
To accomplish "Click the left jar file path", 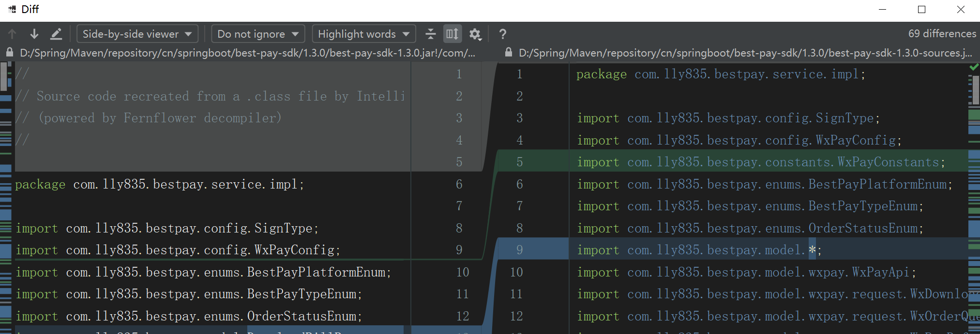I will 247,53.
